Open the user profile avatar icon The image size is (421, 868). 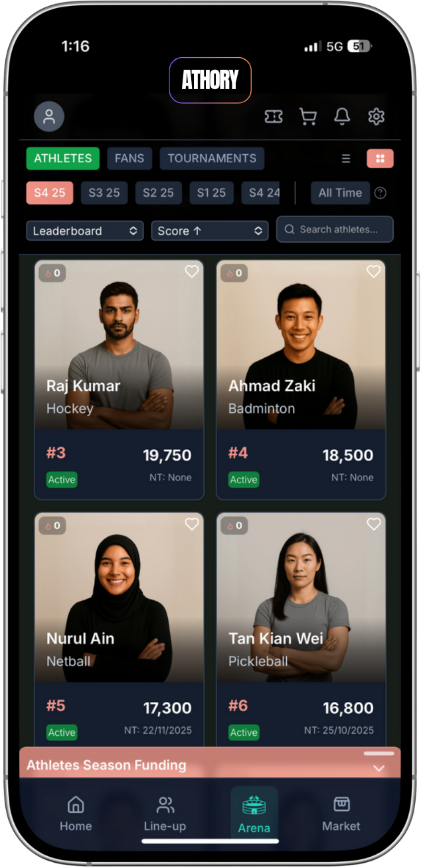(49, 117)
